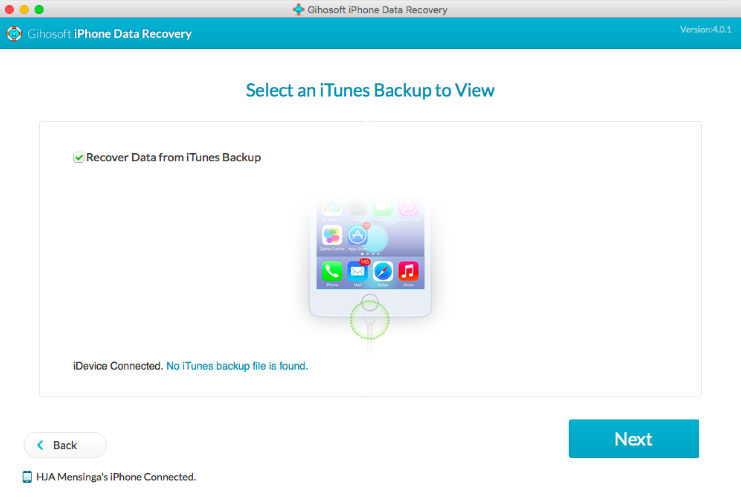Click the Gihosoft lifebuoy logo icon
The width and height of the screenshot is (741, 498).
point(14,34)
